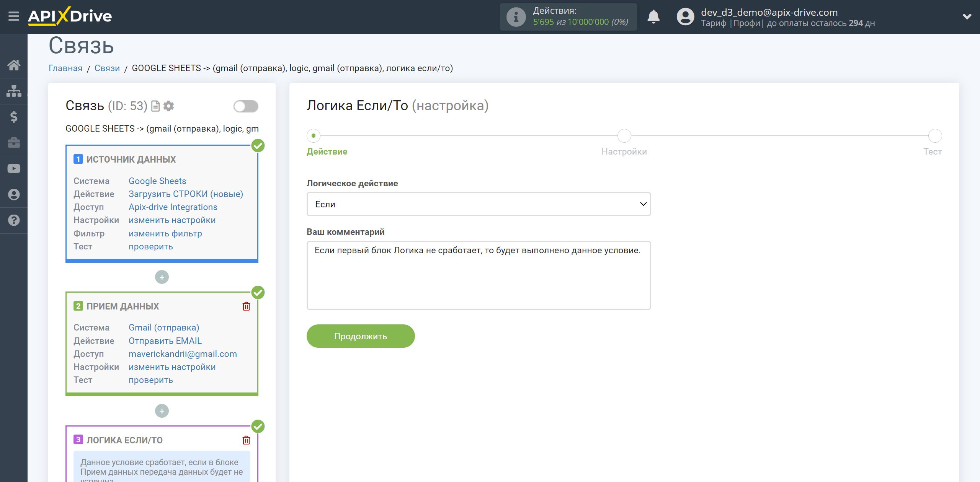The height and width of the screenshot is (482, 980).
Task: Click the green checkmark on Прием данных
Action: tap(258, 293)
